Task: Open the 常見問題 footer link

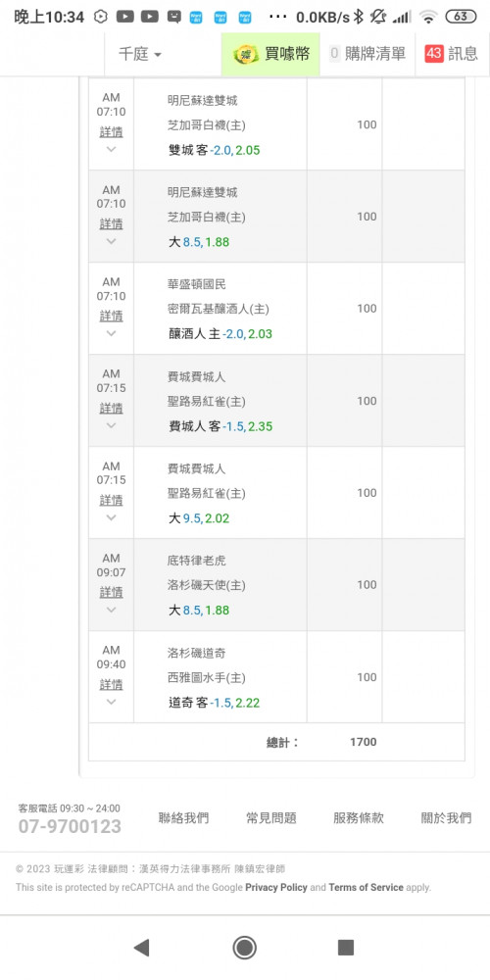Action: coord(271,817)
